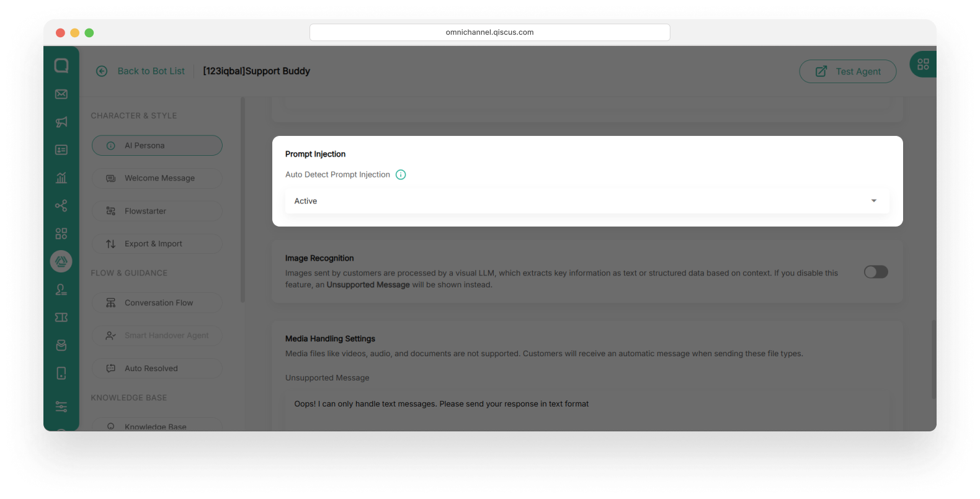Viewport: 980px width, 499px height.
Task: Open the stacked box icon in sidebar
Action: [61, 345]
